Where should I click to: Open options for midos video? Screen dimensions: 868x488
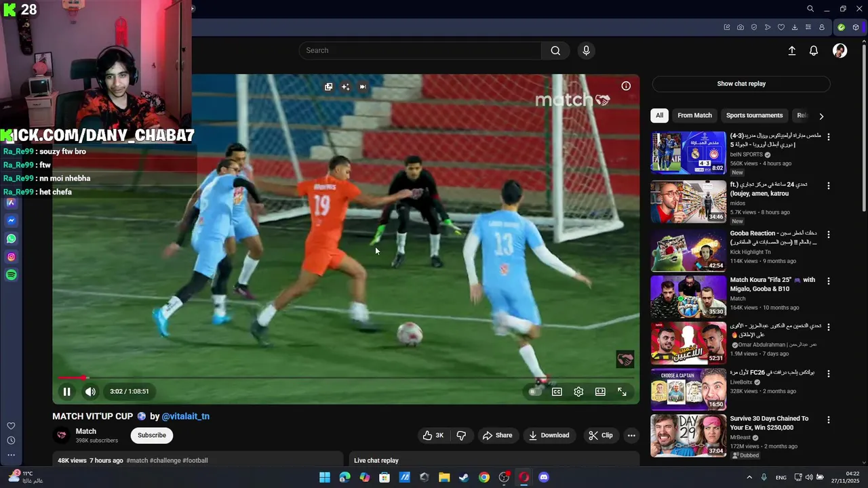[828, 186]
